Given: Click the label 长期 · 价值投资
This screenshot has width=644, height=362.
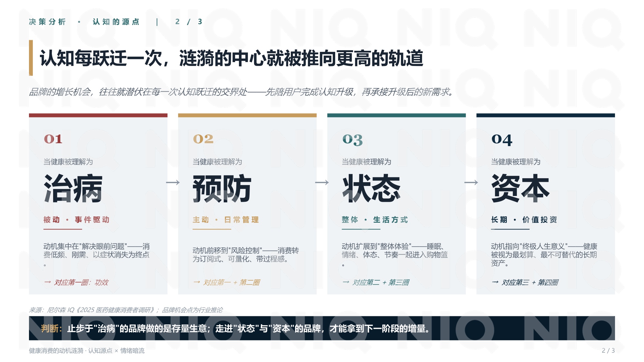Looking at the screenshot, I should pos(524,220).
